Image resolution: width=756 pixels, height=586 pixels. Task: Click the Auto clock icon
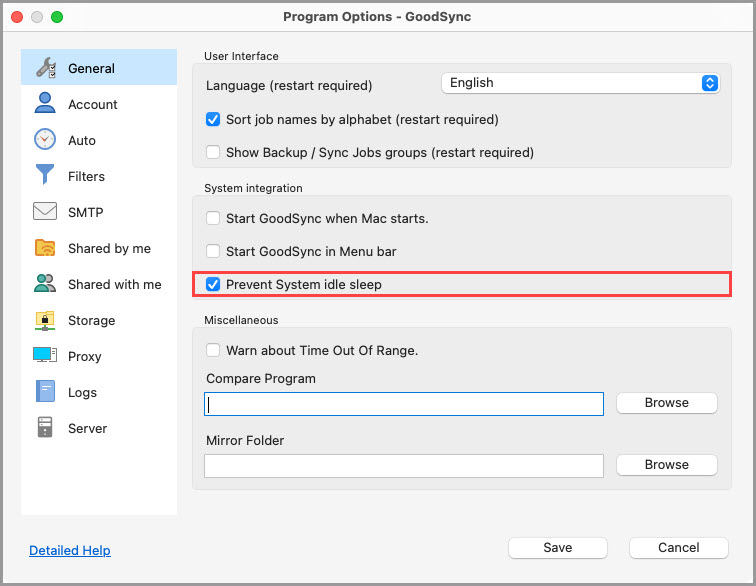coord(45,139)
